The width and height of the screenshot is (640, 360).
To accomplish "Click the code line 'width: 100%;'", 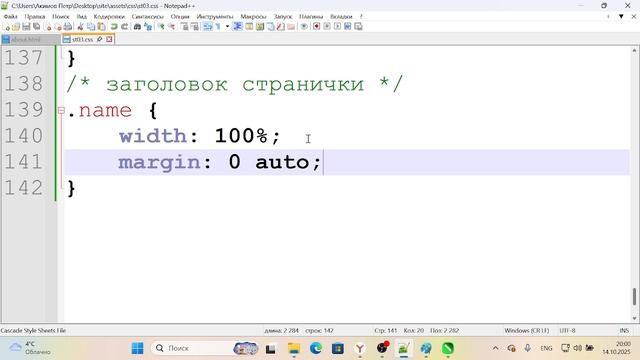I will 200,136.
